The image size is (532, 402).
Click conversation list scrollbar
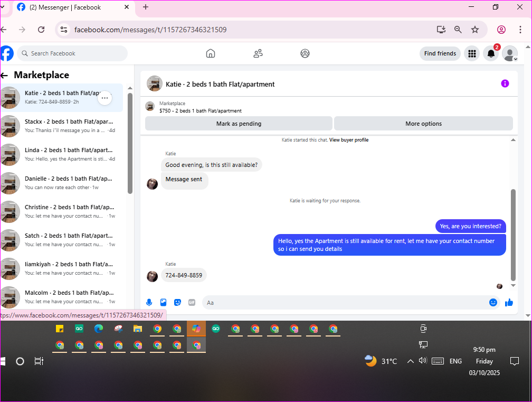(x=130, y=143)
